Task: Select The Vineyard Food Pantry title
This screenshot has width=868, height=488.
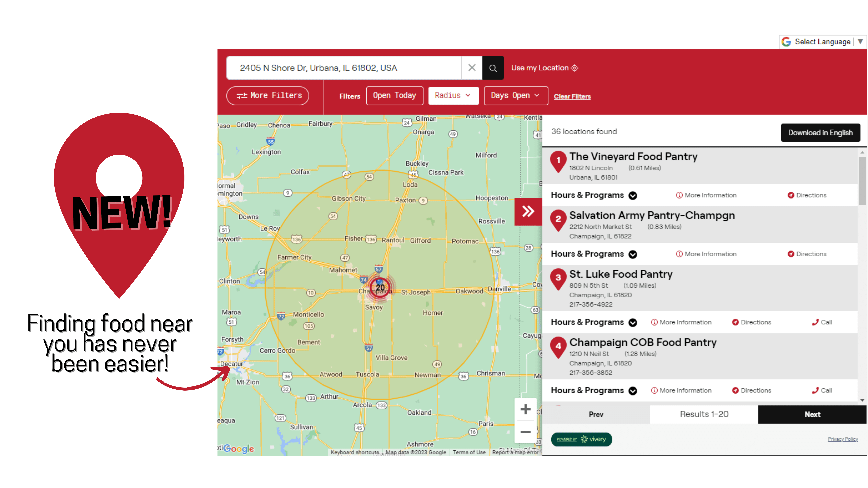Action: click(x=633, y=157)
